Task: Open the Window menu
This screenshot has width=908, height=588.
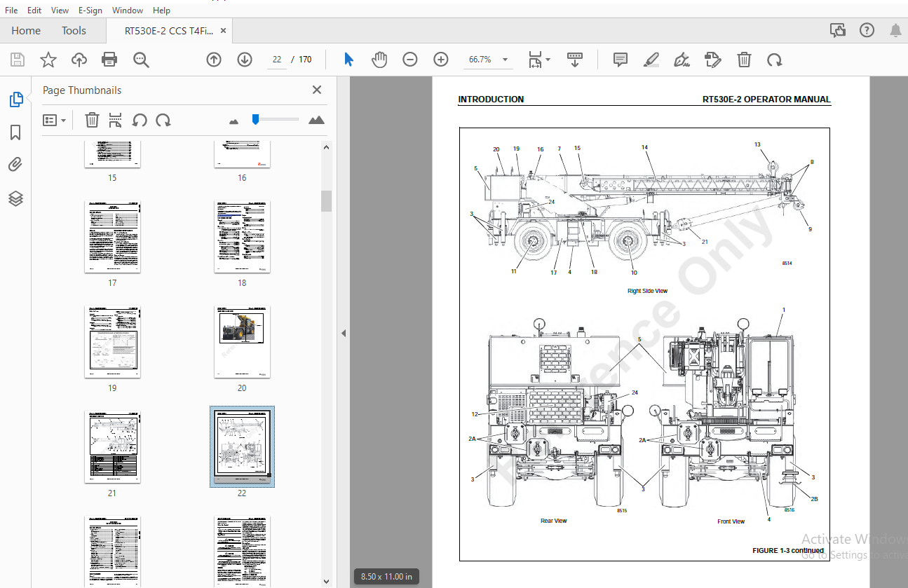Action: click(x=128, y=11)
